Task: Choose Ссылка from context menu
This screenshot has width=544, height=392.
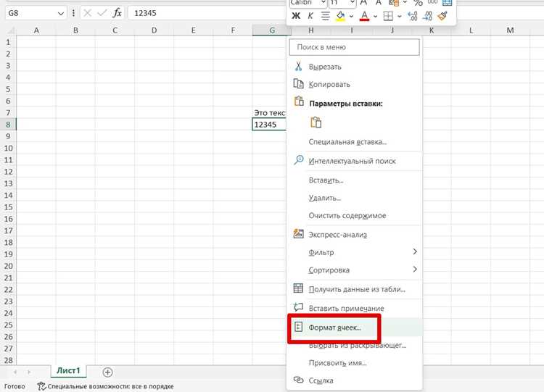Action: [354, 380]
